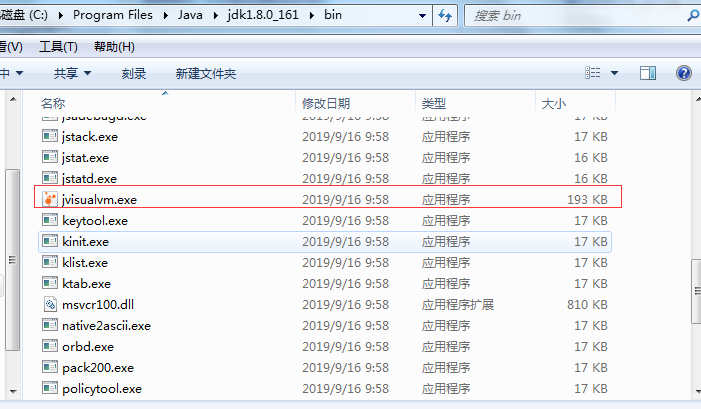Click the jstat.exe file icon
The width and height of the screenshot is (701, 409).
pos(50,156)
